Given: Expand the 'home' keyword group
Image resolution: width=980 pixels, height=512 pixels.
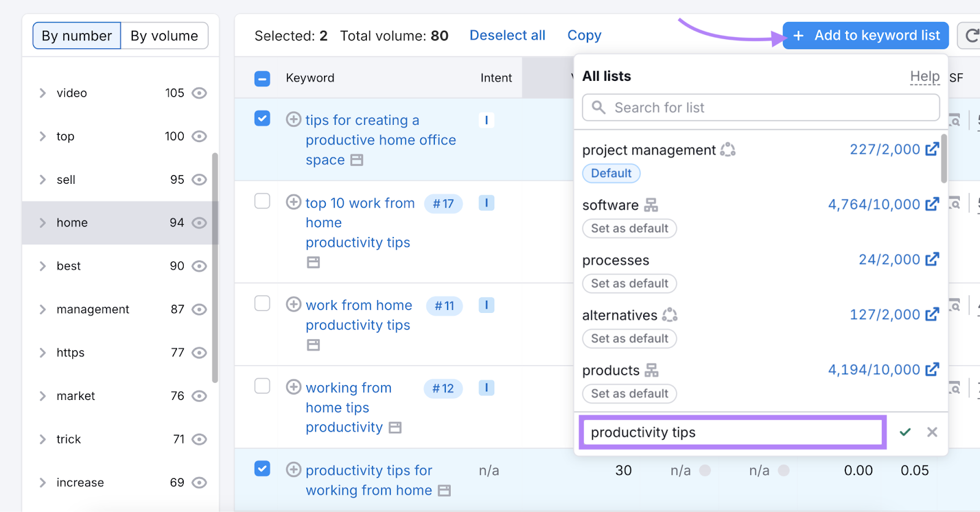Looking at the screenshot, I should click(43, 223).
